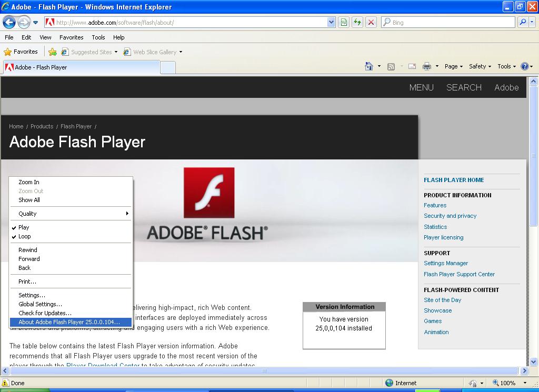Click the Forward navigation arrow button
This screenshot has height=392, width=539.
pyautogui.click(x=23, y=23)
